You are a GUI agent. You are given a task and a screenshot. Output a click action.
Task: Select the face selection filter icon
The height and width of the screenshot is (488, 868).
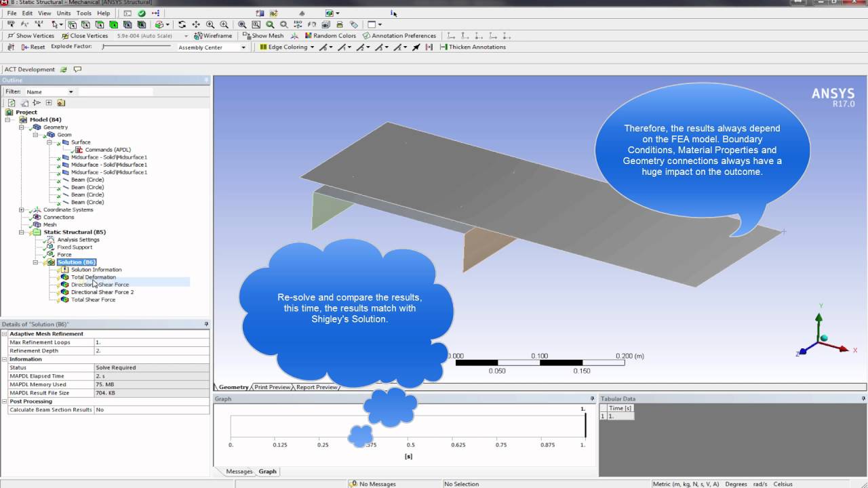click(x=100, y=24)
